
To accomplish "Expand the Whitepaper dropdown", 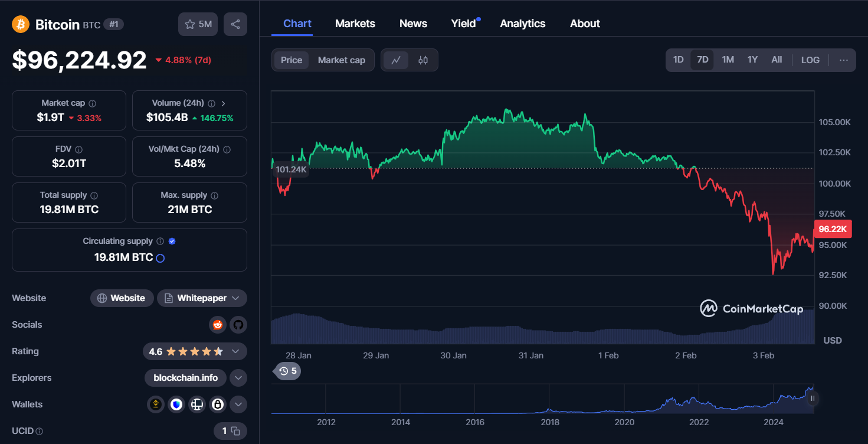I will point(235,298).
